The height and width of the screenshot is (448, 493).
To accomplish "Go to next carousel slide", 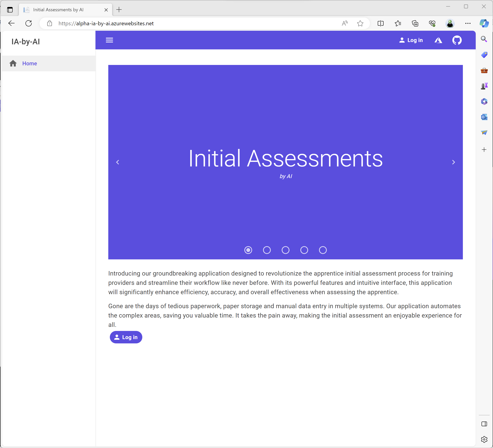I will [x=453, y=162].
